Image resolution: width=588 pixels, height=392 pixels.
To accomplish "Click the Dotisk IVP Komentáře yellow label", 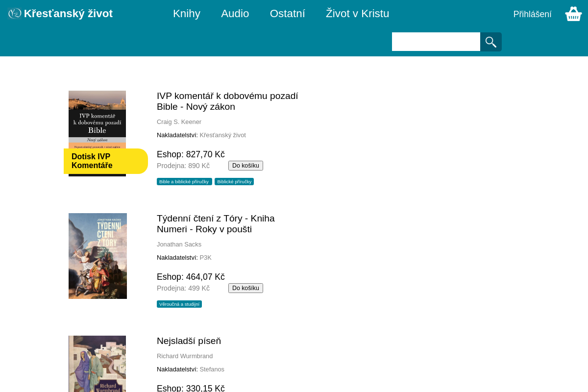I will click(x=106, y=161).
